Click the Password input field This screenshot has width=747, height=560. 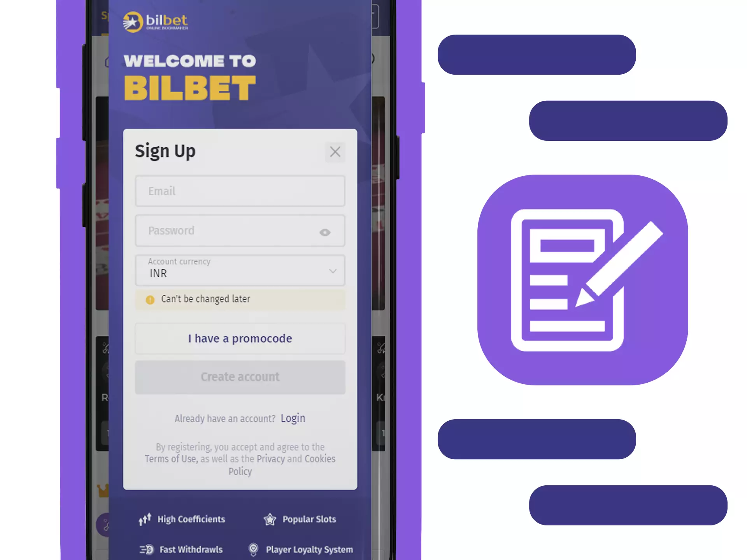point(239,231)
